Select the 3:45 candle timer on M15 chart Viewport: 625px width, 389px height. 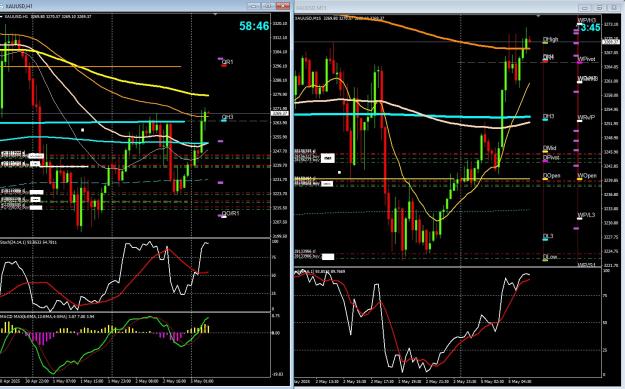(x=590, y=28)
